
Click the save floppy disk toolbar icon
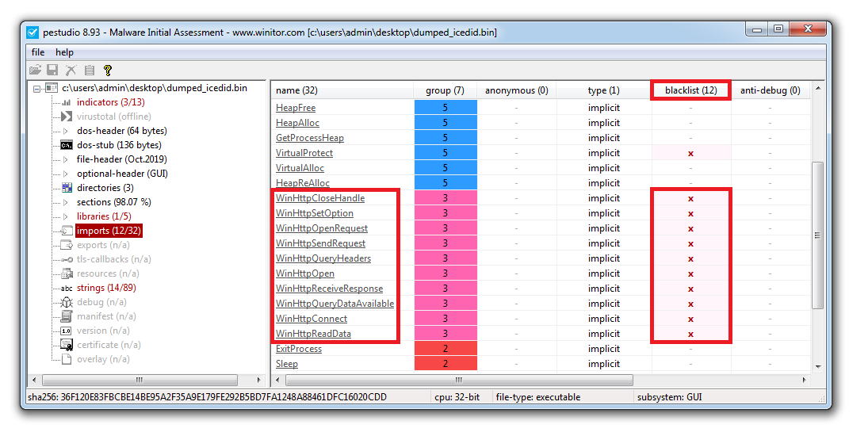[x=52, y=70]
